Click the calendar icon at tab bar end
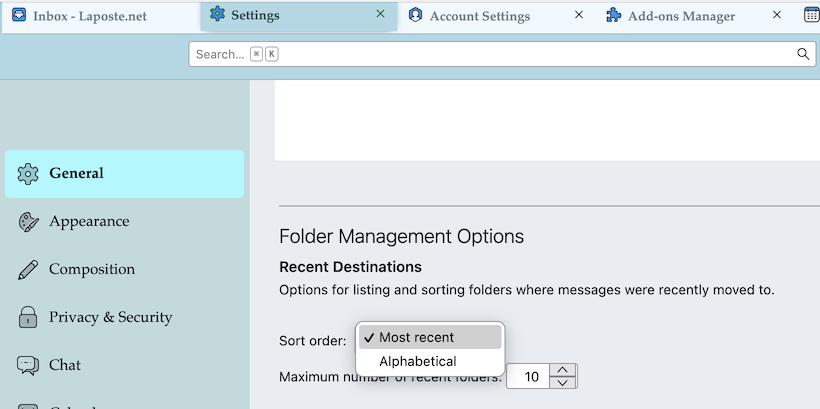This screenshot has width=820, height=409. [811, 16]
